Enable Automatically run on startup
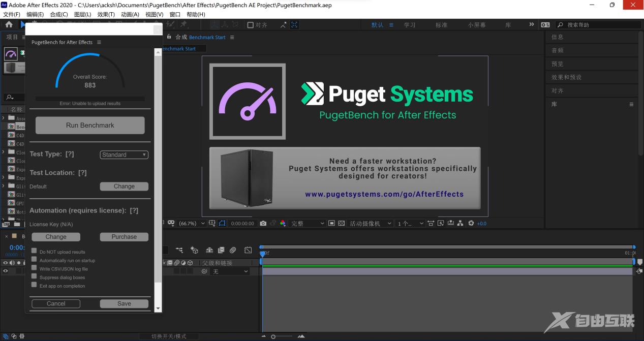 click(34, 259)
